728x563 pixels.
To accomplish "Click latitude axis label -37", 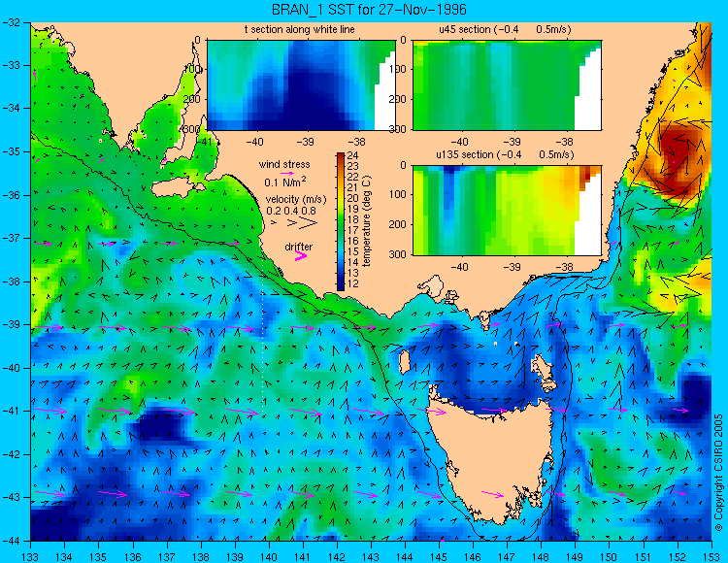I will (x=11, y=238).
